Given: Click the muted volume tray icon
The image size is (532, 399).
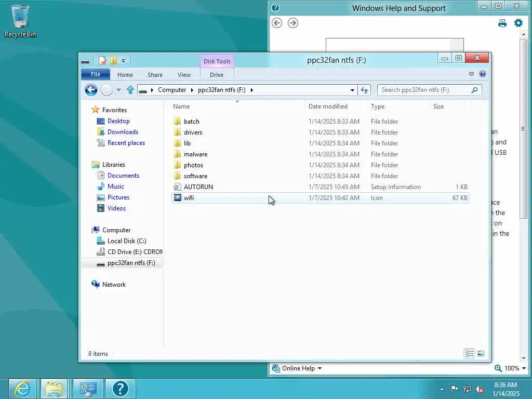Looking at the screenshot, I should (x=480, y=389).
